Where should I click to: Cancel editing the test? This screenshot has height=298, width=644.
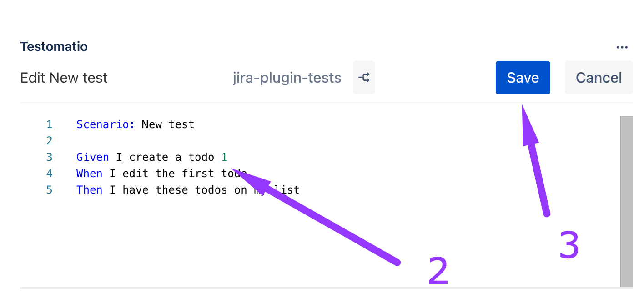[x=599, y=78]
